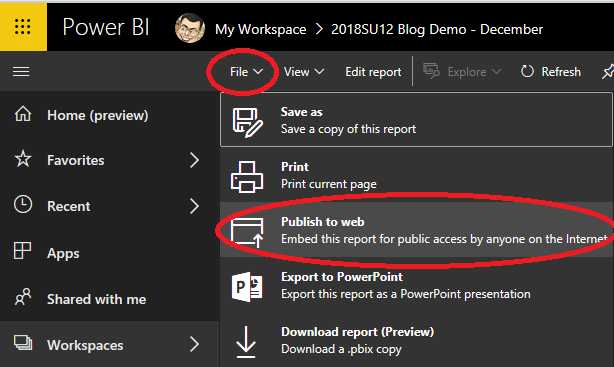Click 2018SU12 Blog Demo - December breadcrumb
The image size is (614, 367).
437,29
